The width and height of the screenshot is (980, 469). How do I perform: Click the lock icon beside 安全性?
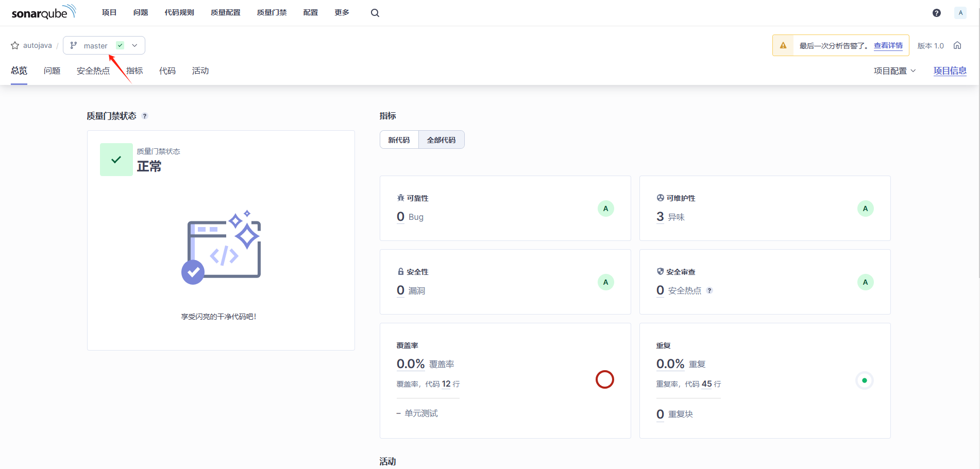(401, 271)
